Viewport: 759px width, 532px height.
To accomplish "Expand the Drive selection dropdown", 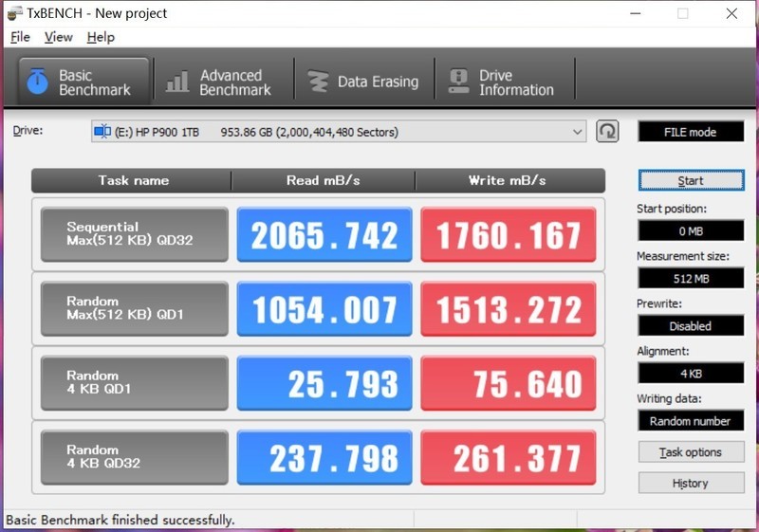I will coord(578,132).
